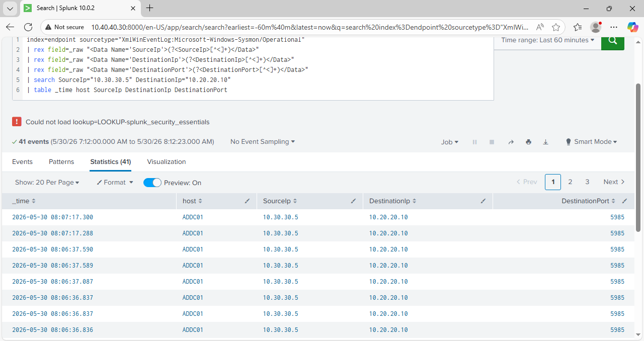Share the search job

[511, 142]
